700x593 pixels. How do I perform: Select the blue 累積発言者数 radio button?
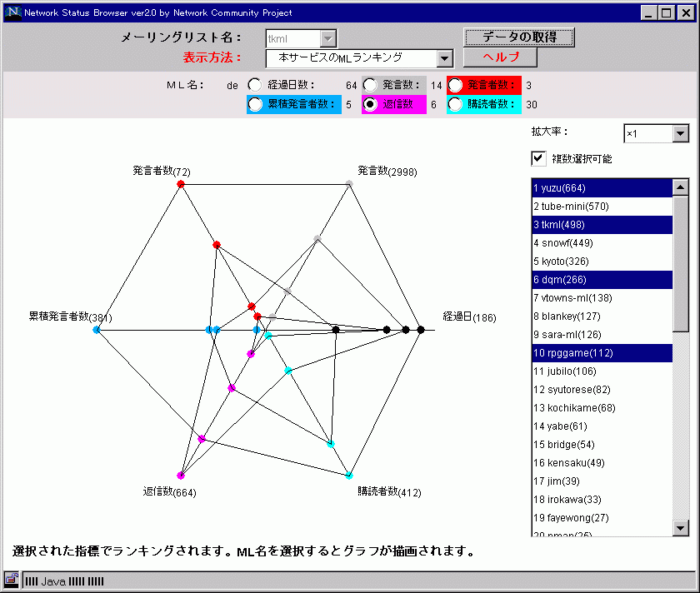point(254,104)
